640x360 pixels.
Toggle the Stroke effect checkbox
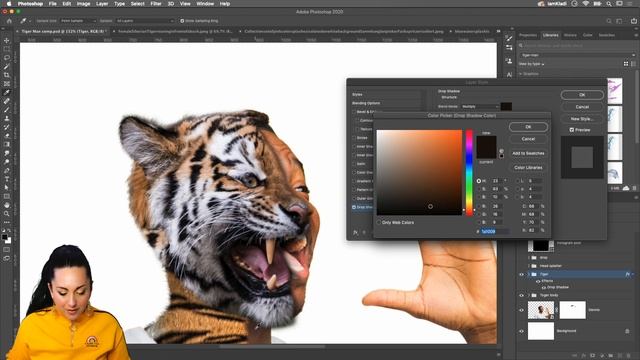(x=354, y=138)
